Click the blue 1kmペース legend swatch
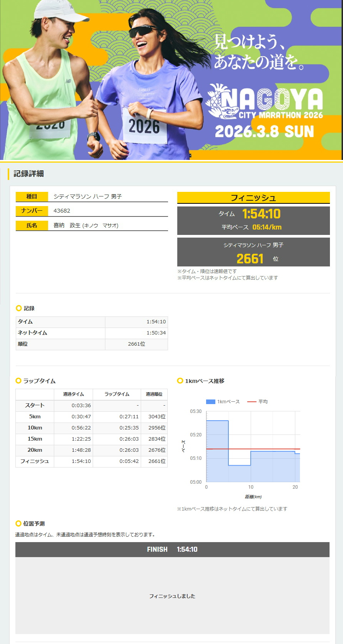The width and height of the screenshot is (343, 644). pos(210,402)
